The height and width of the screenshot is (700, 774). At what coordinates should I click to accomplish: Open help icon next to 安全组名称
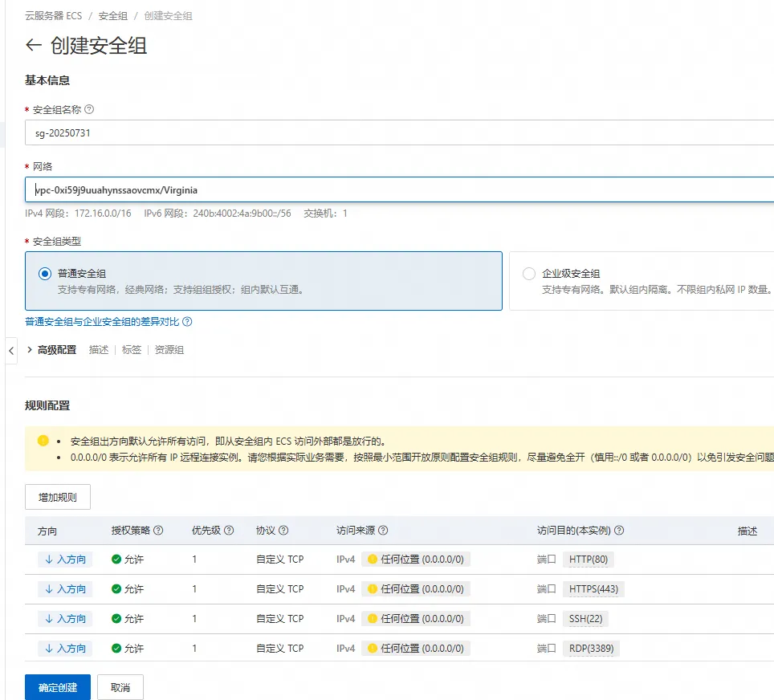coord(89,109)
